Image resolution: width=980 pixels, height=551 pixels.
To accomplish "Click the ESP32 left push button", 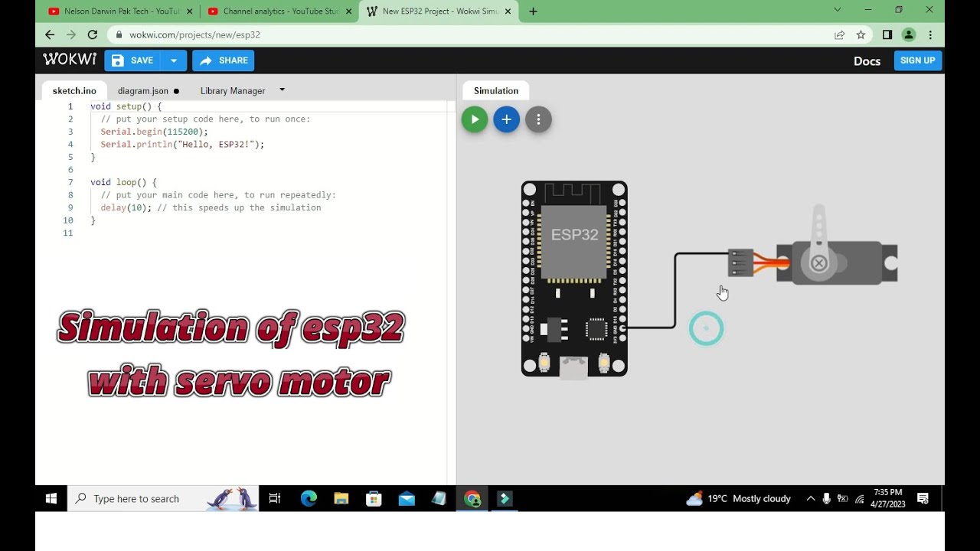I will pyautogui.click(x=544, y=361).
